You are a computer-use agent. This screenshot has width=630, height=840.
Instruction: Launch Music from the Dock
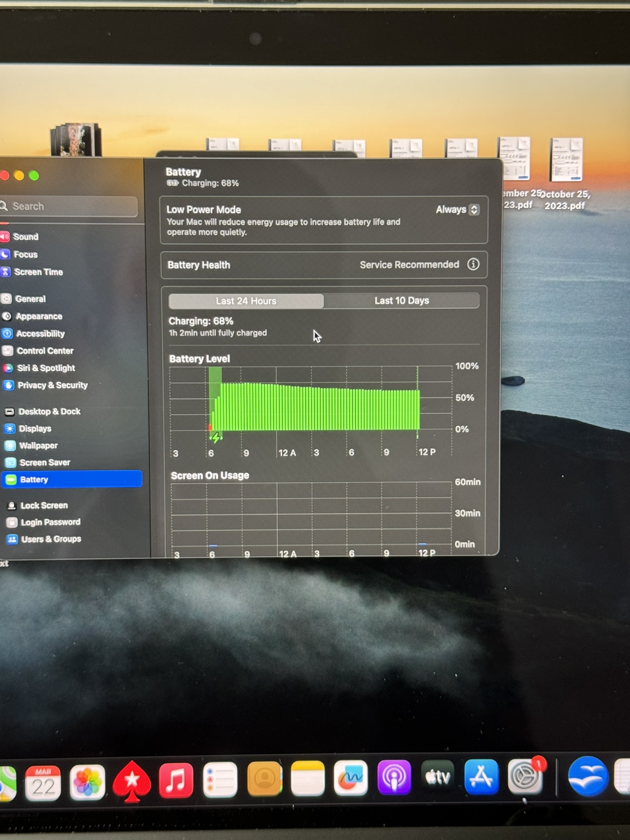pyautogui.click(x=176, y=780)
